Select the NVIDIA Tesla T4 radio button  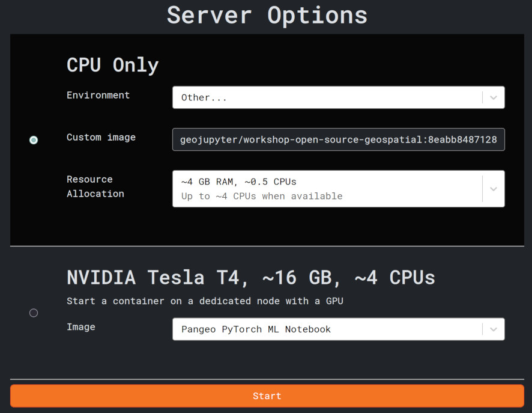pyautogui.click(x=34, y=313)
